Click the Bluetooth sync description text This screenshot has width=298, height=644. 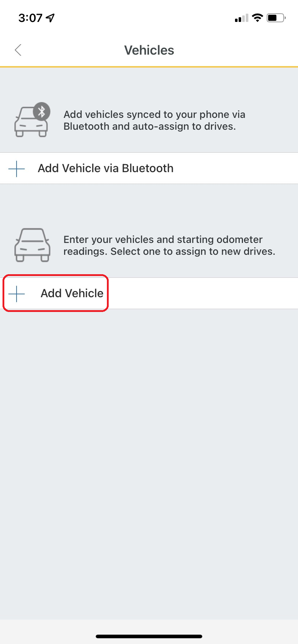(155, 120)
